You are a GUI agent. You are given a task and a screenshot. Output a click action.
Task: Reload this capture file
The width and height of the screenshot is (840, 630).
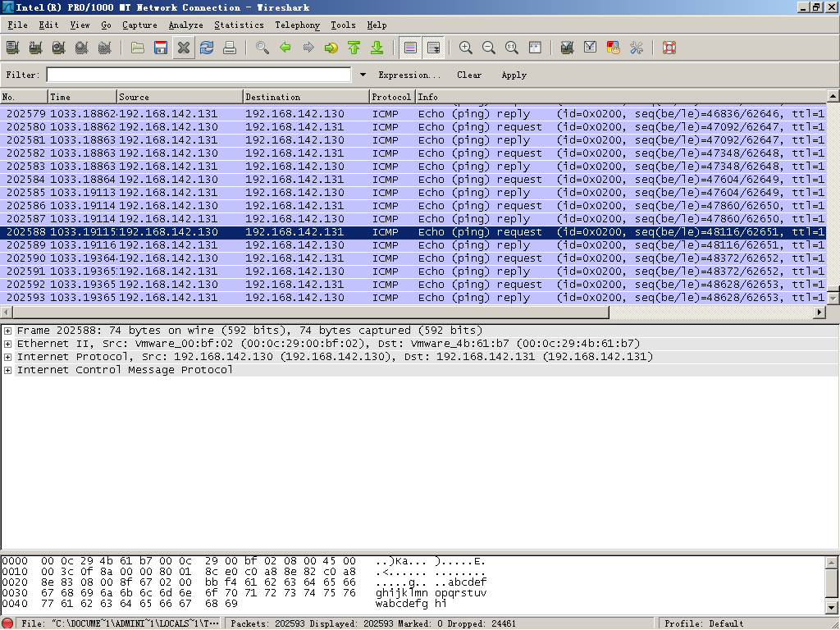point(207,48)
